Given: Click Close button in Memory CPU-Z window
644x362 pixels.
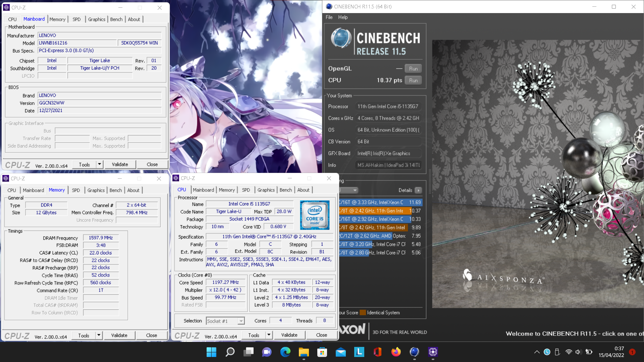Looking at the screenshot, I should (151, 335).
